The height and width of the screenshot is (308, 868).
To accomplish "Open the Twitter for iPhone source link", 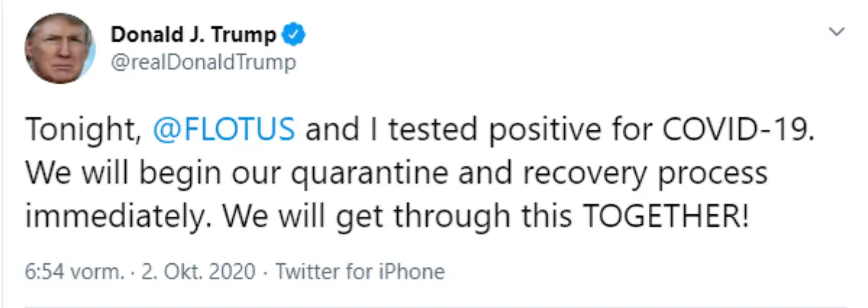I will point(360,272).
